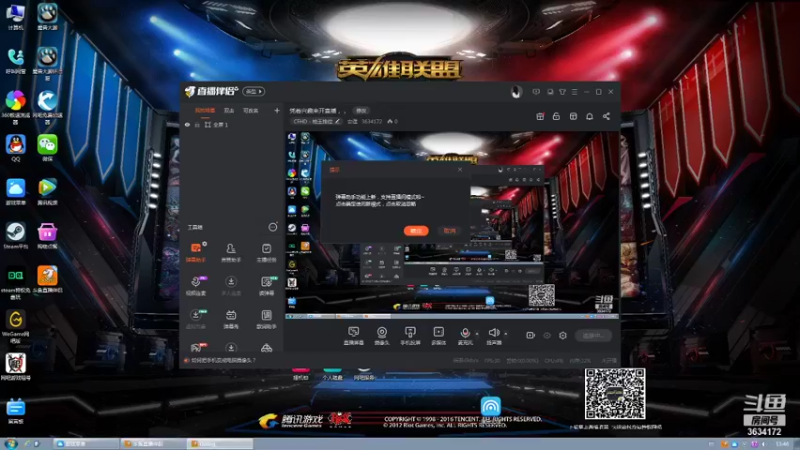
Task: Switch to the third scene tab
Action: coord(251,110)
